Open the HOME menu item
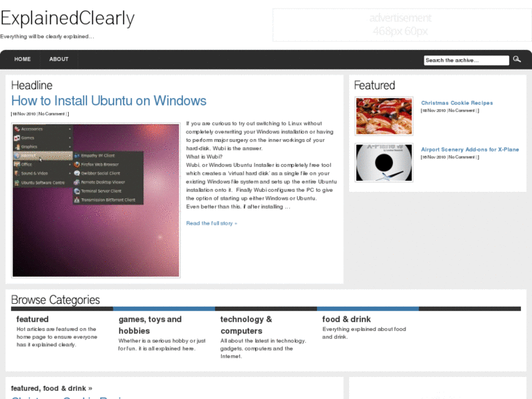Screen dimensions: 532x399 [23, 59]
